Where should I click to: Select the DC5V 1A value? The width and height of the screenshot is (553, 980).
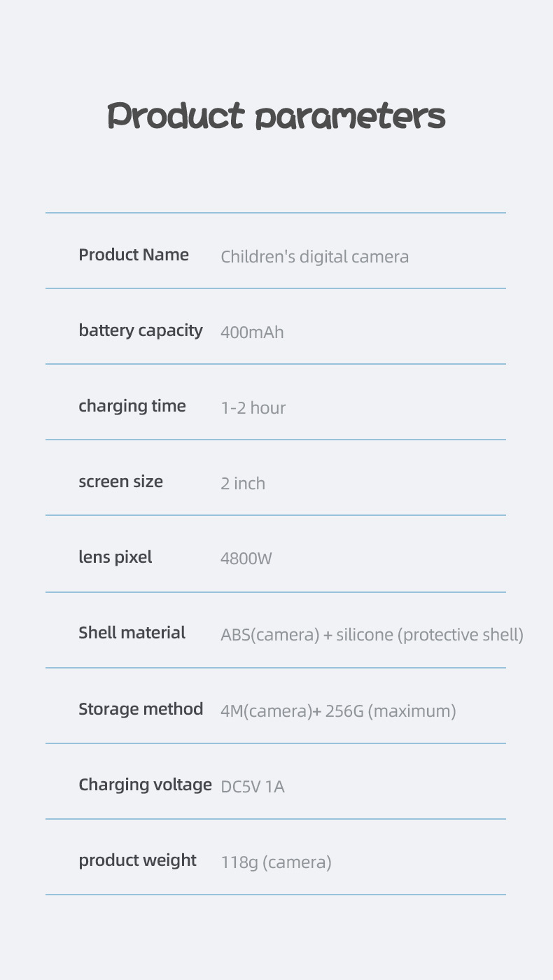(253, 787)
